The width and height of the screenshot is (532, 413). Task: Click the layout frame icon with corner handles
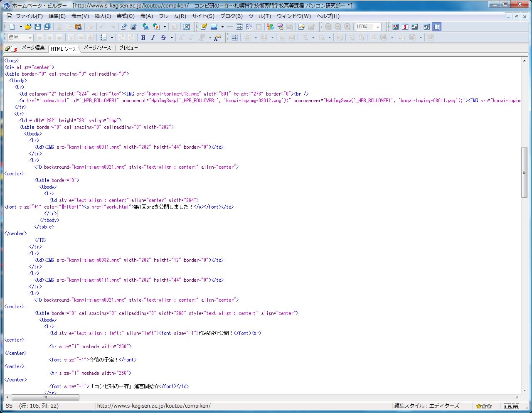coord(259,27)
